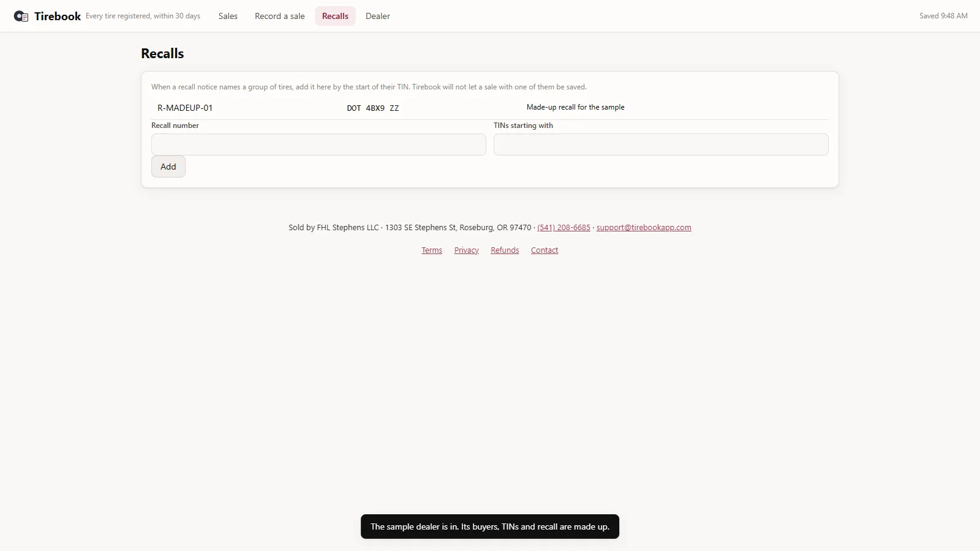Open the Privacy link
980x551 pixels.
click(x=466, y=250)
